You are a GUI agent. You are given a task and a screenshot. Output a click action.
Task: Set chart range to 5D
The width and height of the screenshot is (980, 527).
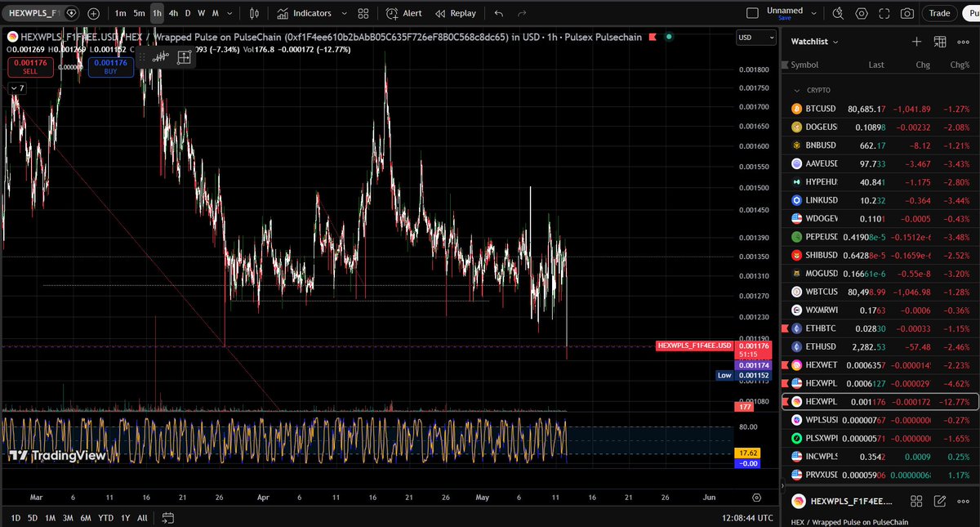[x=33, y=518]
